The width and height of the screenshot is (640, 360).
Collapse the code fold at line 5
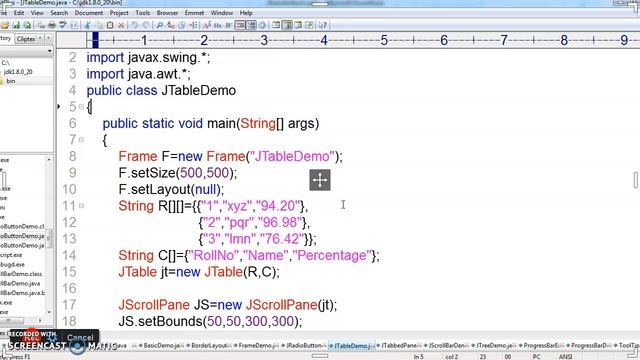point(81,107)
